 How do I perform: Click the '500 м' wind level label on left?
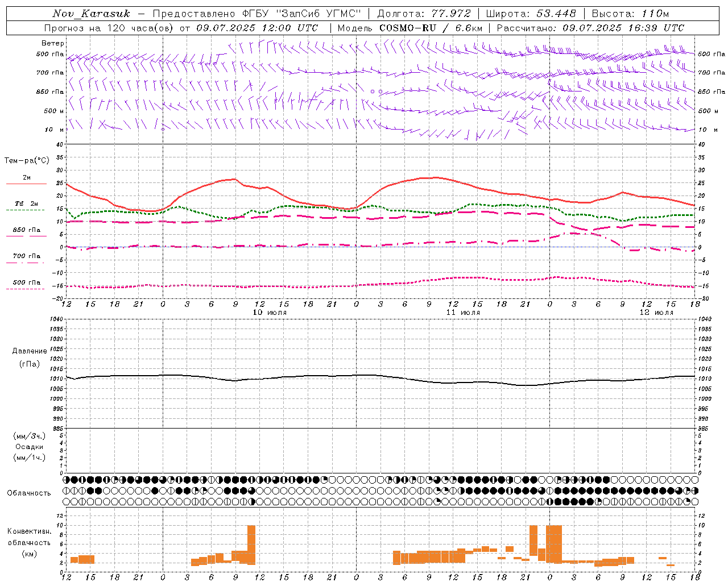click(x=54, y=111)
